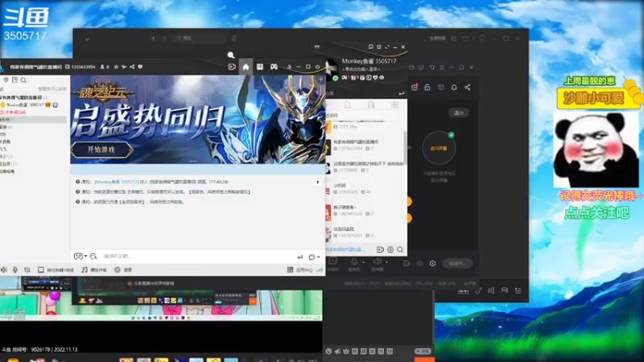
Task: Click the gamepad icon in YY channel header
Action: click(x=274, y=67)
